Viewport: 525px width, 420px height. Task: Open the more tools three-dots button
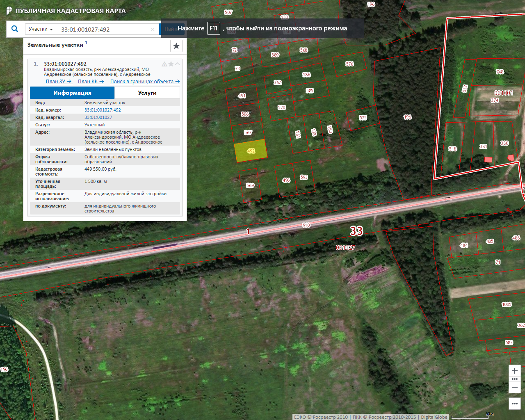(x=515, y=404)
